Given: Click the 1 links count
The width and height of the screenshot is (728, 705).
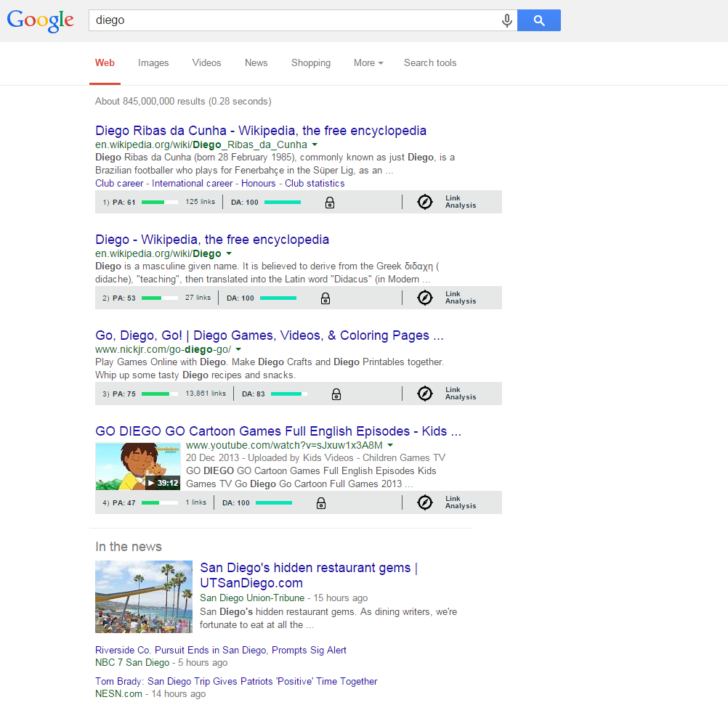Looking at the screenshot, I should pyautogui.click(x=196, y=502).
